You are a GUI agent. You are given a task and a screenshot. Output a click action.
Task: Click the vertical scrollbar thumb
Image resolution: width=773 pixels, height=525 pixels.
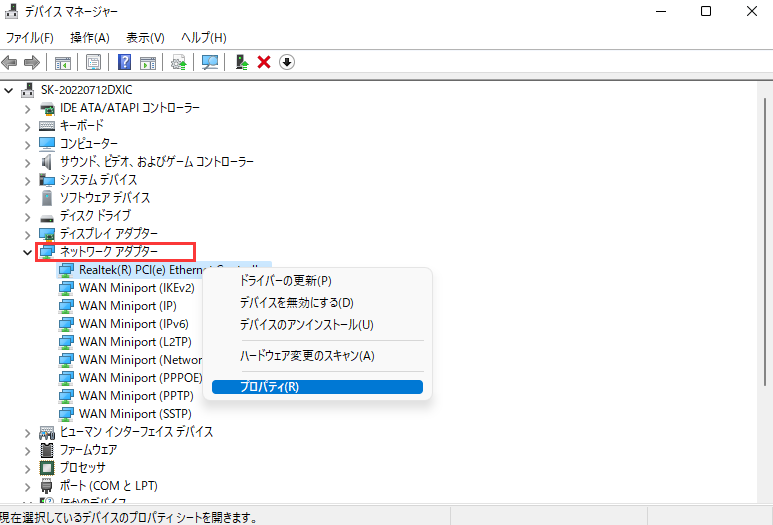coord(765,242)
